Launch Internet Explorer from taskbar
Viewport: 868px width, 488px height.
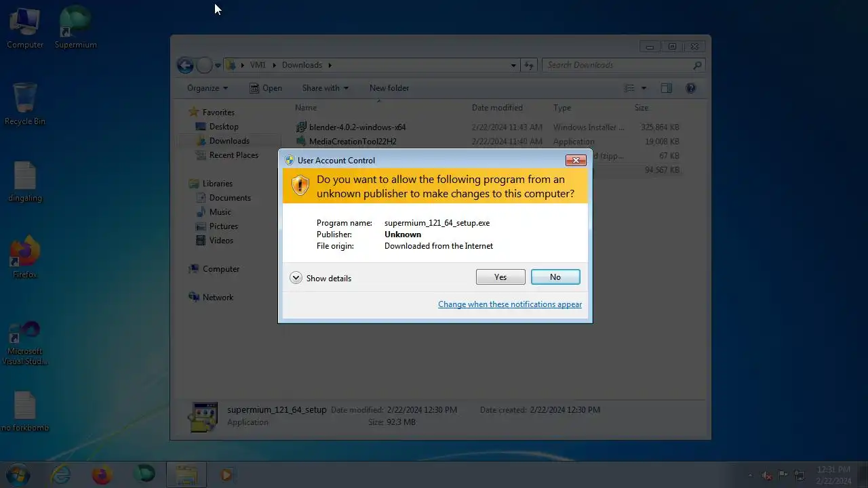(60, 475)
